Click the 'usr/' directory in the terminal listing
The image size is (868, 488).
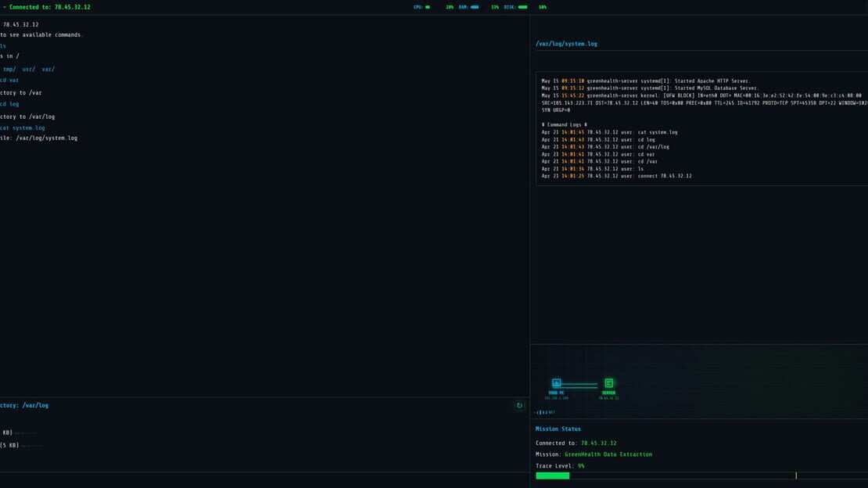pyautogui.click(x=29, y=70)
